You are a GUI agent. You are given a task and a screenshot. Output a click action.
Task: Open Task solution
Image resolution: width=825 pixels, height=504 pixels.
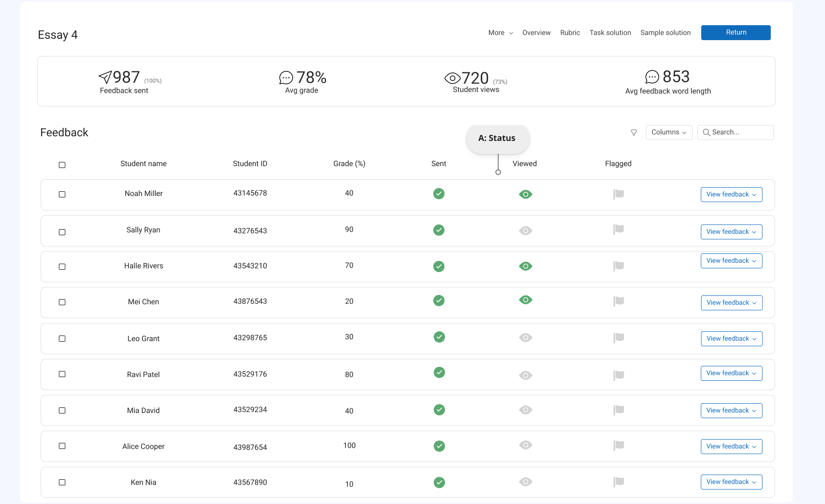[x=610, y=33]
